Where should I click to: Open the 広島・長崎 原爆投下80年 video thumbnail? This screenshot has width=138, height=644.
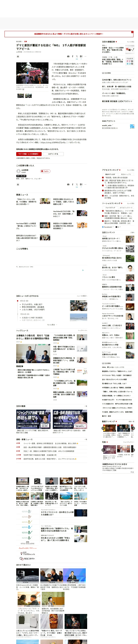pyautogui.click(x=70, y=419)
